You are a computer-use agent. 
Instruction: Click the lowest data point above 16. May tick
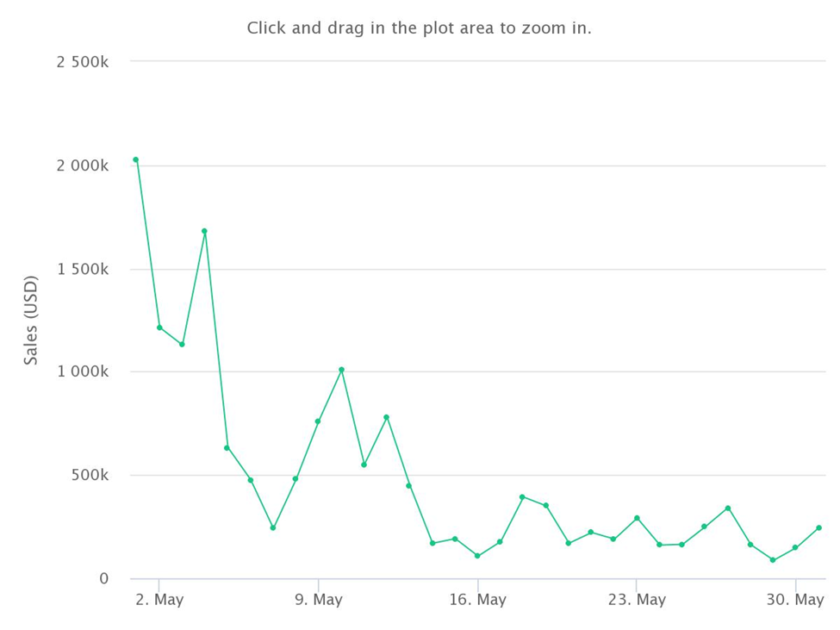tap(477, 556)
